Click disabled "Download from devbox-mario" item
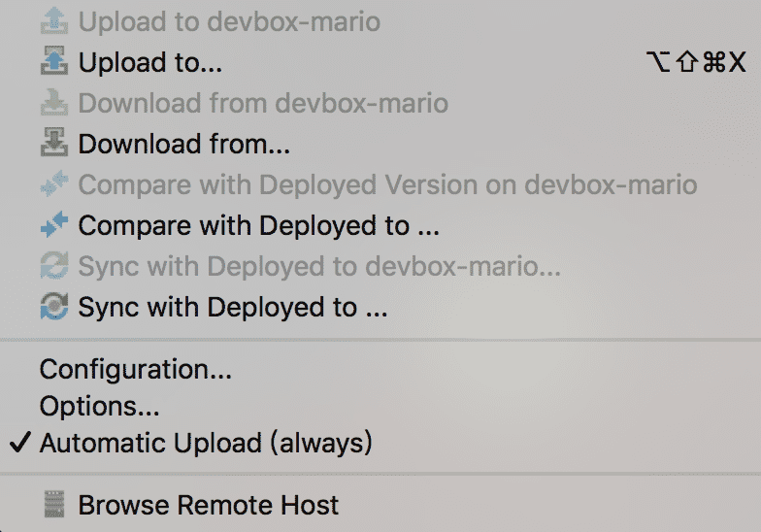761x532 pixels. [x=380, y=103]
